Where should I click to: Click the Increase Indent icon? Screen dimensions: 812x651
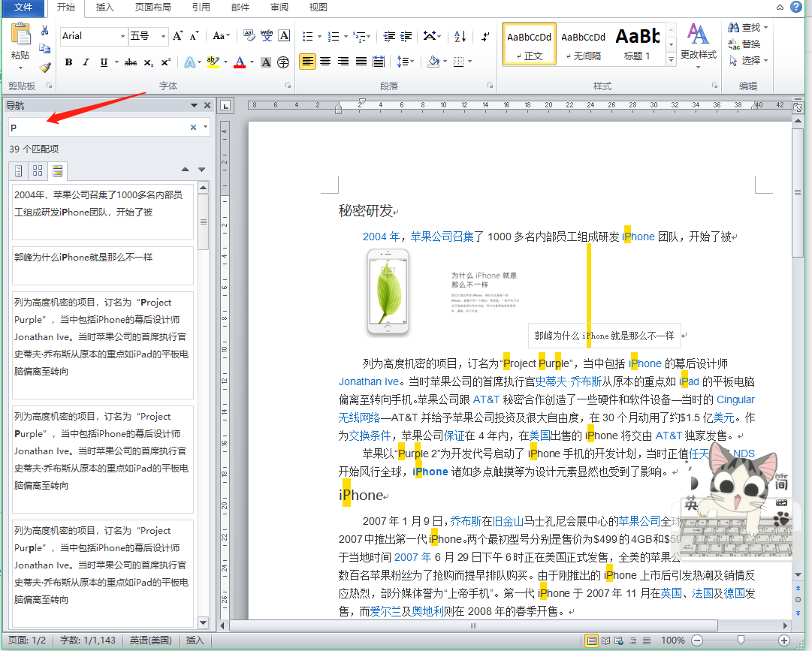click(x=406, y=36)
